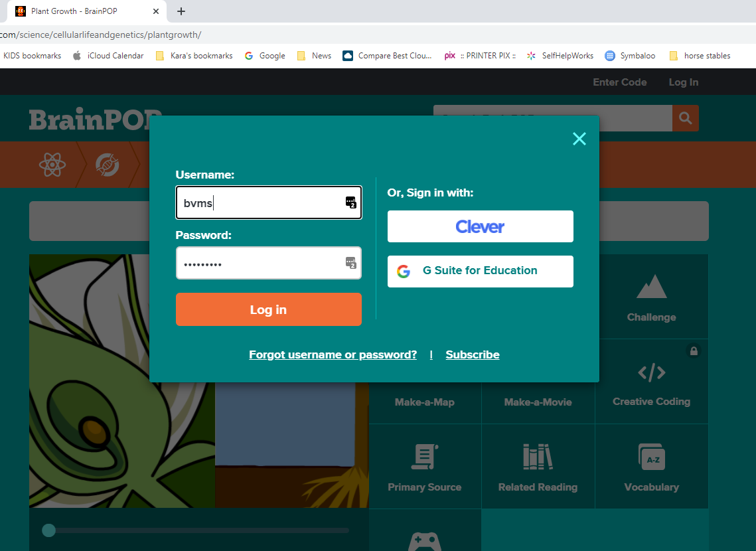Image resolution: width=756 pixels, height=551 pixels.
Task: Click the orange search magnifier button
Action: [x=685, y=118]
